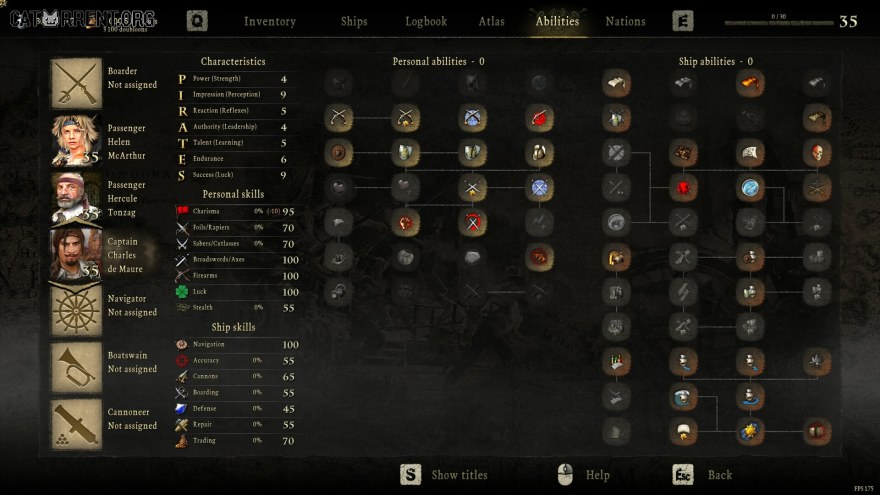
Task: Select the Charisma red flag skill row
Action: pos(237,212)
